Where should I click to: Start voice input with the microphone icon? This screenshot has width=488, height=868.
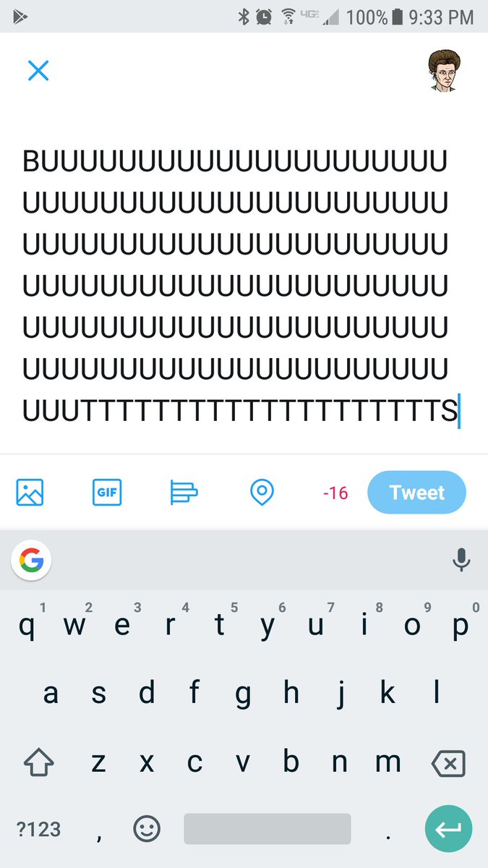click(x=461, y=559)
